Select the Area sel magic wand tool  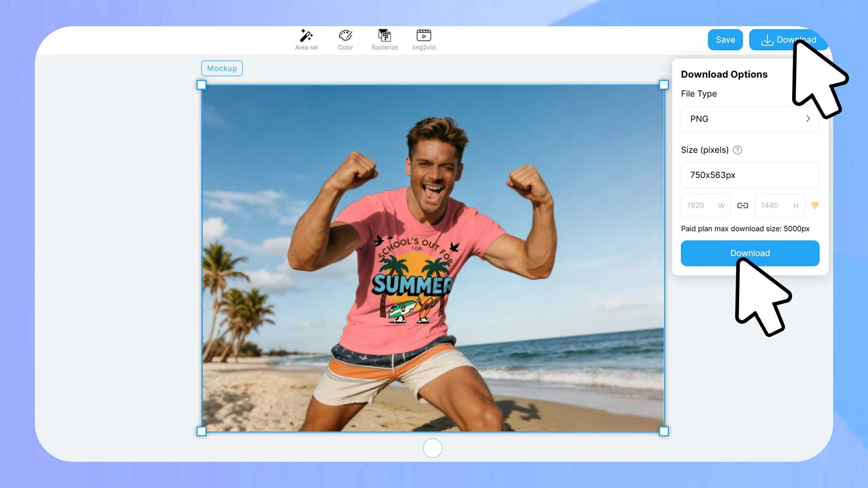coord(307,40)
